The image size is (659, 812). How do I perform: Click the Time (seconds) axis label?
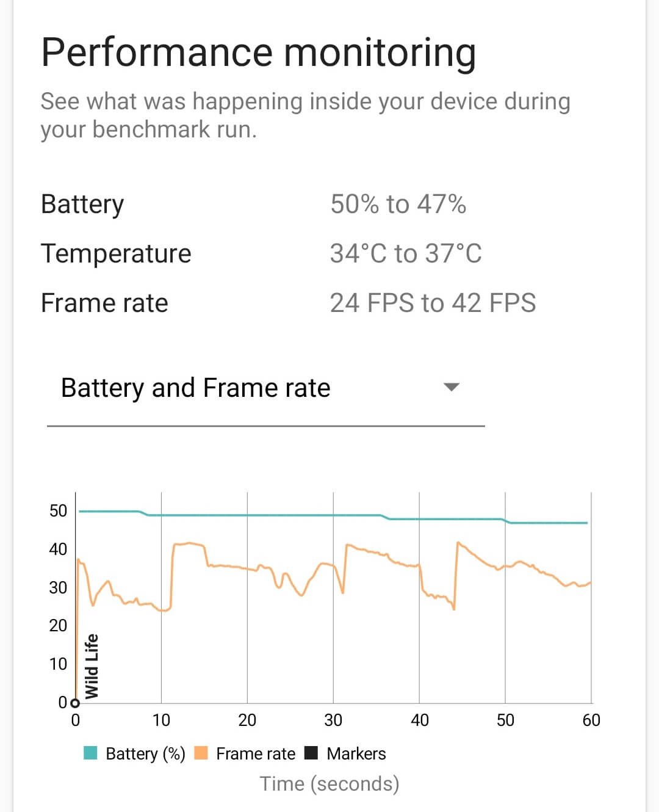point(330,783)
